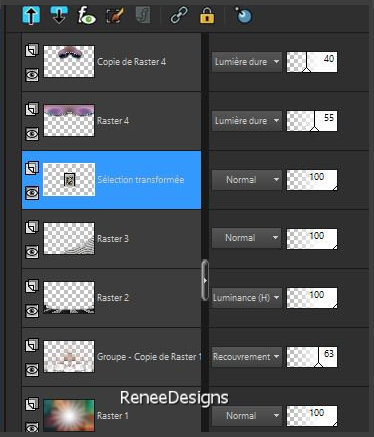374x437 pixels.
Task: Select layer name Raster 1
Action: 112,416
